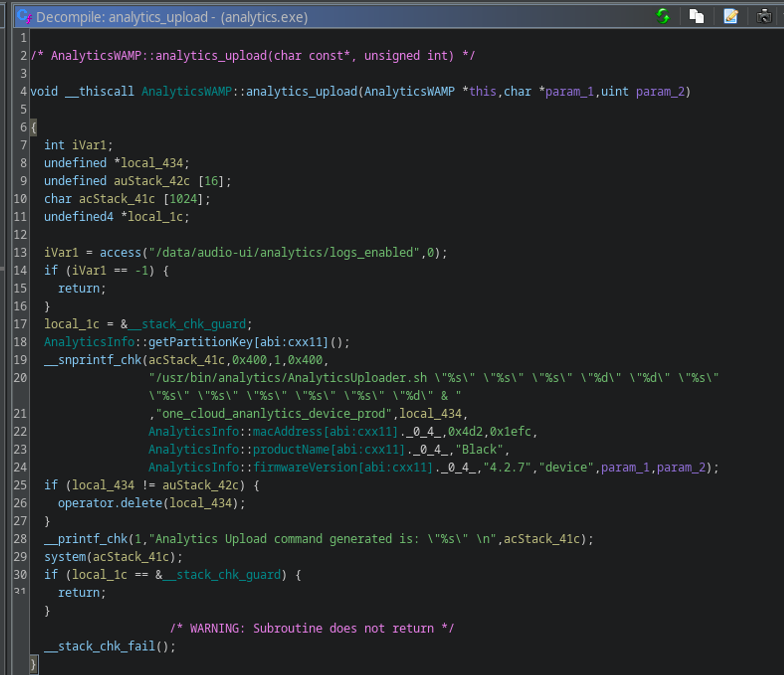The width and height of the screenshot is (784, 675).
Task: Click the access function call on line 13
Action: 120,253
